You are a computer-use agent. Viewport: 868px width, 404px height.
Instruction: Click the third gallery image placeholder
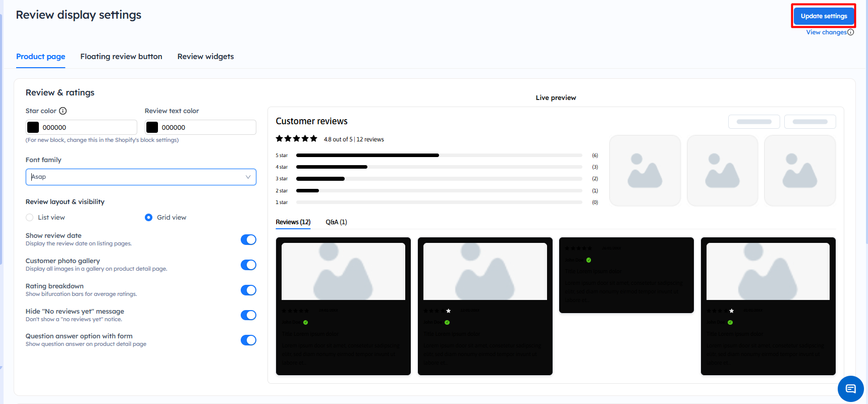(x=799, y=171)
